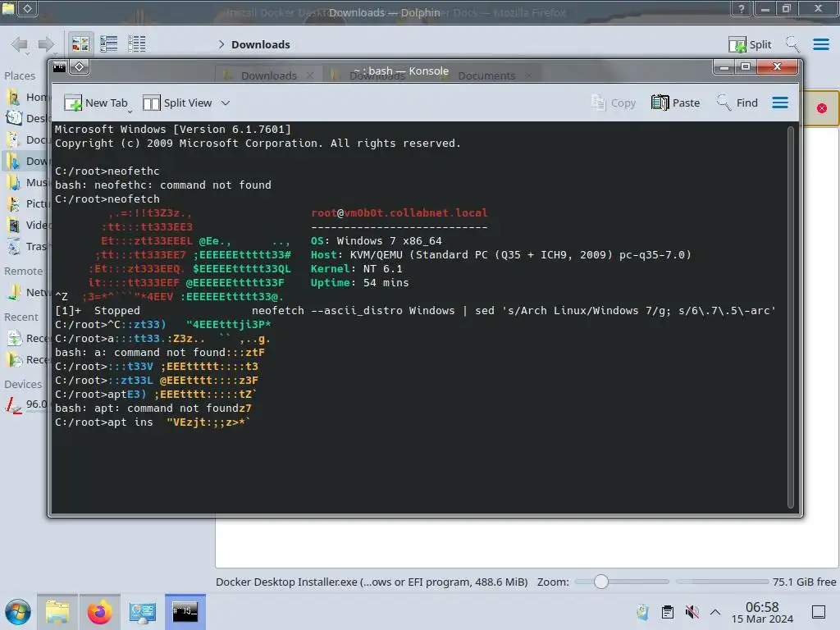Toggle Split view in Dolphin
Screen dimensions: 840x630
coord(750,44)
